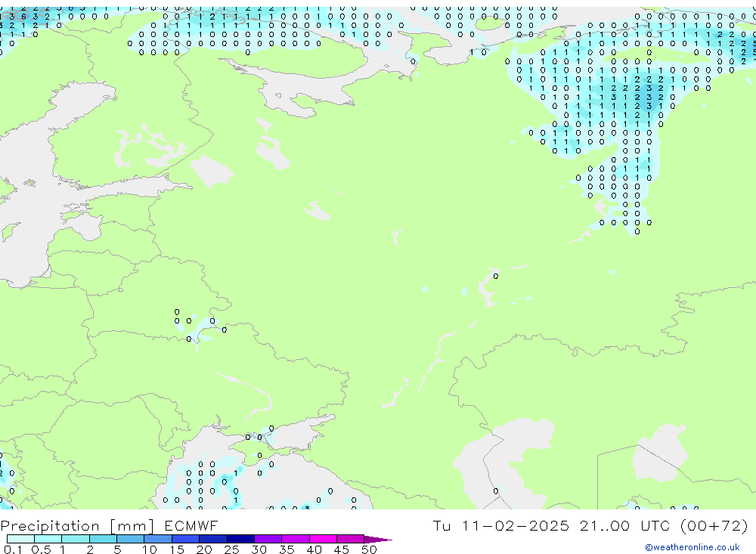Pick the 10–15 mm legend color swatch
This screenshot has height=554, width=756.
point(158,539)
